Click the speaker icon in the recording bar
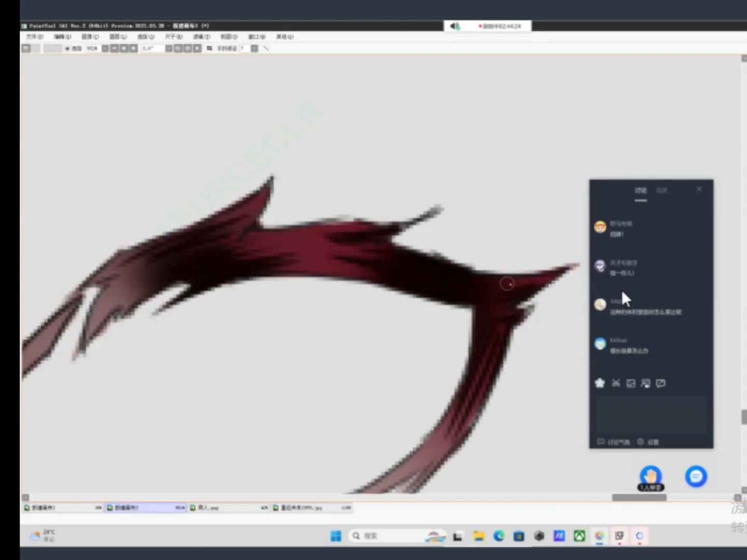The image size is (747, 560). tap(455, 26)
